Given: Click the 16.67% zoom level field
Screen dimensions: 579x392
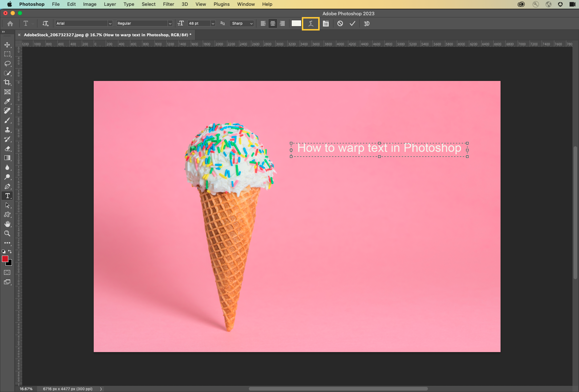Looking at the screenshot, I should pos(26,389).
